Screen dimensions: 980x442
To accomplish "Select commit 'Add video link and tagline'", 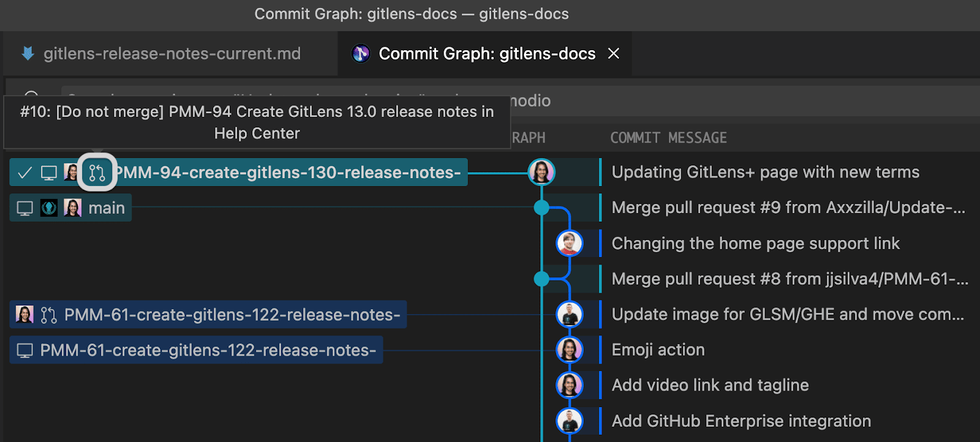I will [x=710, y=386].
